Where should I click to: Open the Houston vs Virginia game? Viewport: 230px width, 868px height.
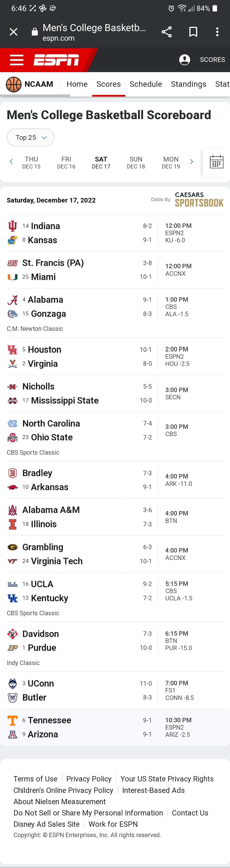pyautogui.click(x=115, y=357)
